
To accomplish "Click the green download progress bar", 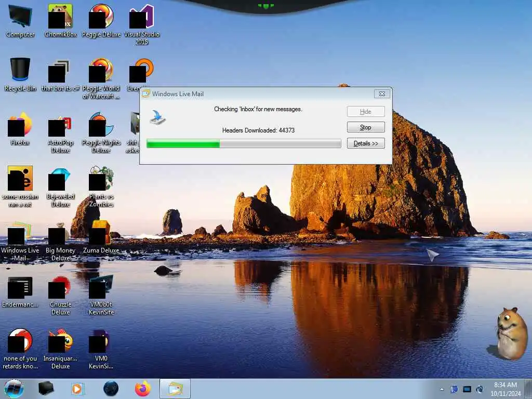I will [x=244, y=143].
